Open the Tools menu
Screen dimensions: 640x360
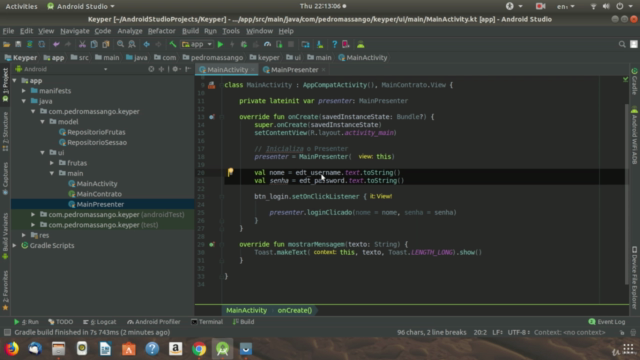[x=231, y=31]
